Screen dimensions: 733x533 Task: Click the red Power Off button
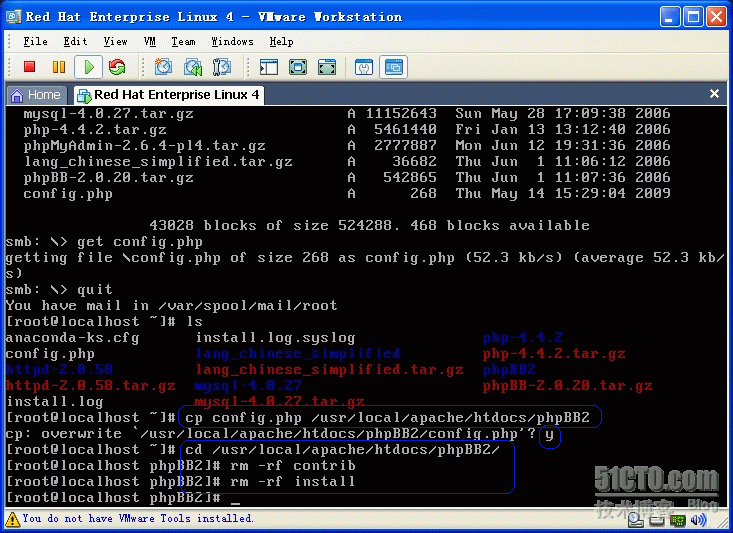29,67
